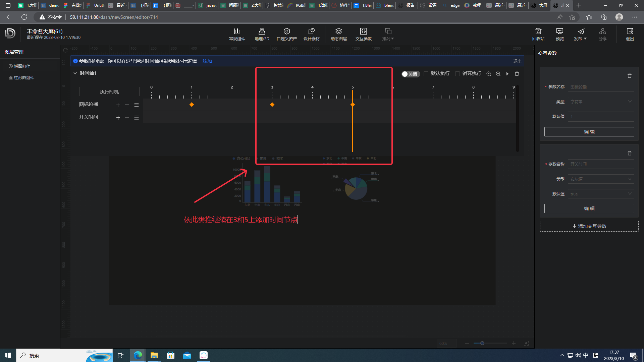Screen dimensions: 644x362
Task: Enable 默认执行 checkbox
Action: (426, 74)
